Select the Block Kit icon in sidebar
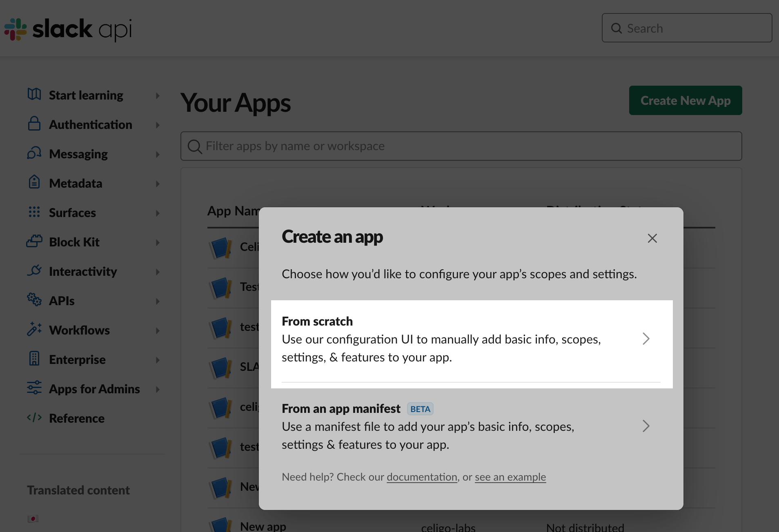This screenshot has height=532, width=779. [x=34, y=242]
